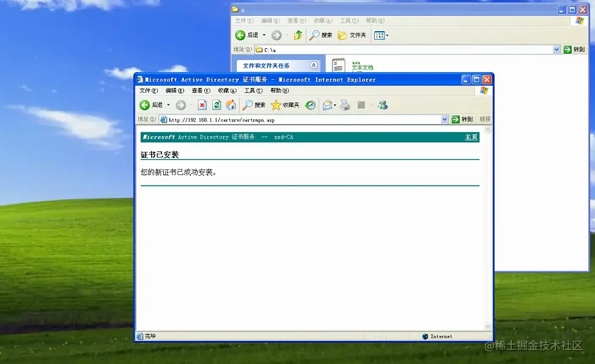This screenshot has height=364, width=595.
Task: Open Search (搜索) in Explorer window
Action: tap(314, 35)
